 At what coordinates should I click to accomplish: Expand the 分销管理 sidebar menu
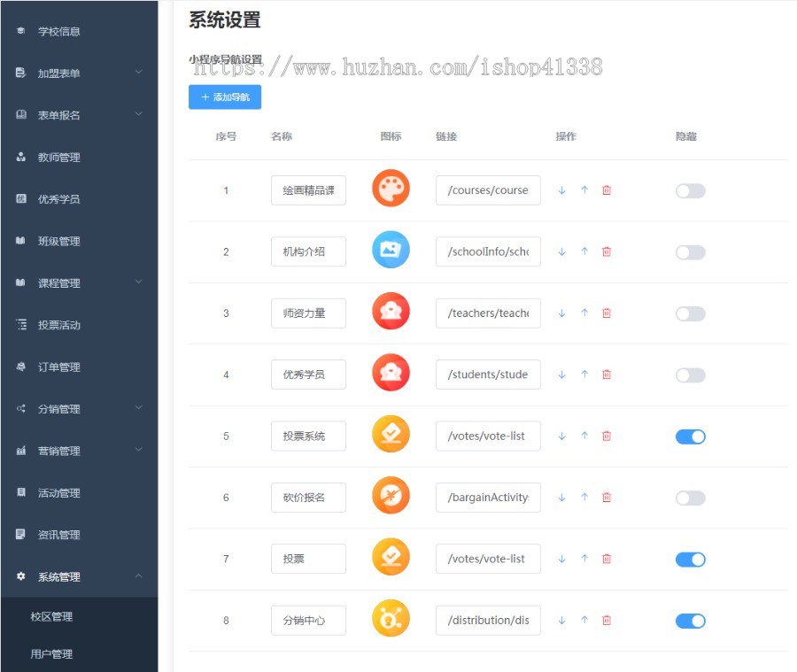tap(79, 409)
